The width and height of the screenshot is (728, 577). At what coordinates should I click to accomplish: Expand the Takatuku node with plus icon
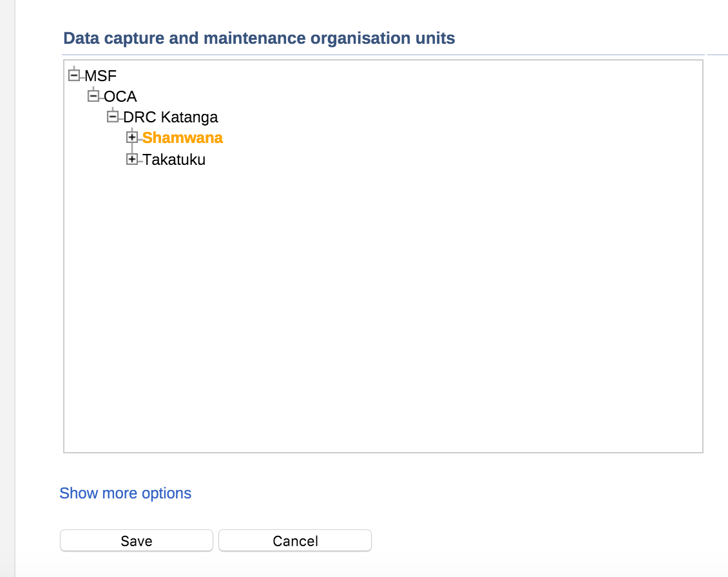tap(132, 159)
